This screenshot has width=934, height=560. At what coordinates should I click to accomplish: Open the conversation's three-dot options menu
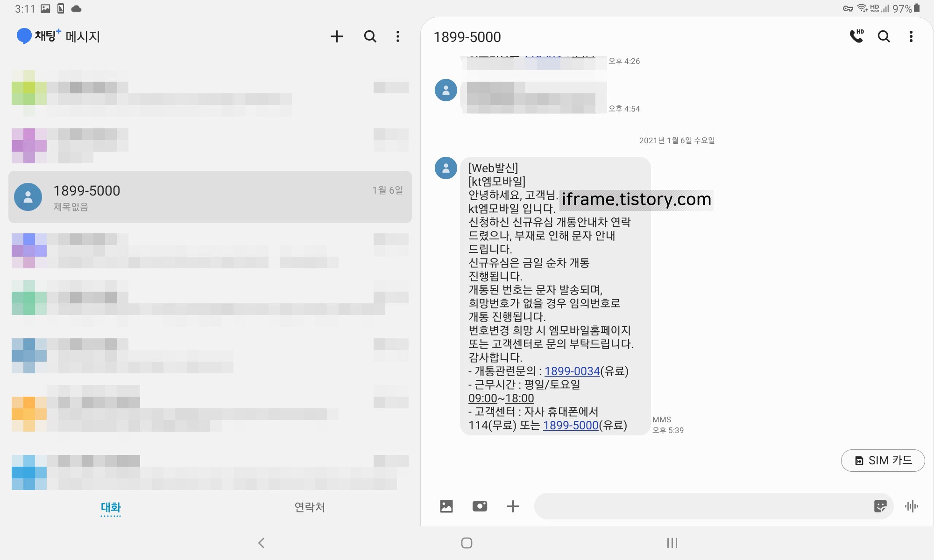[x=911, y=36]
